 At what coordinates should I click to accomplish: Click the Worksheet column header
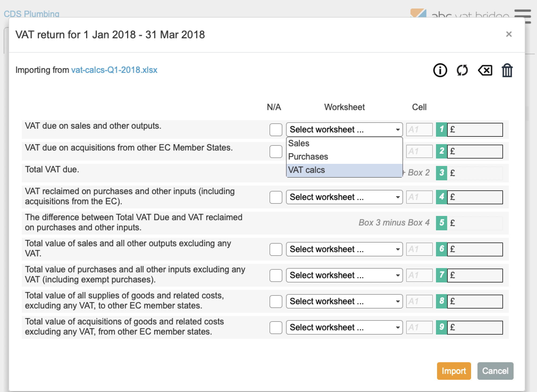click(344, 107)
